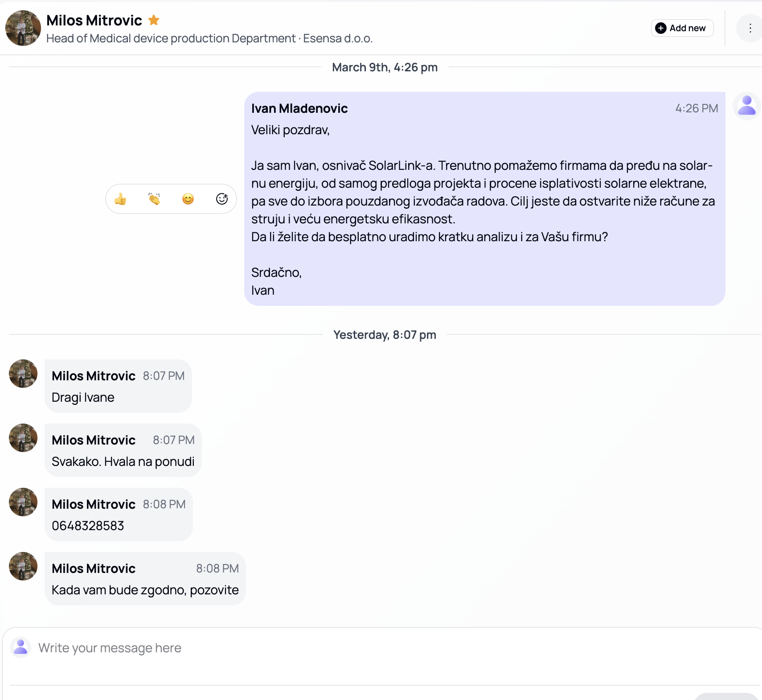This screenshot has width=762, height=700.
Task: Click Ivan Mladenovic's avatar icon beside message
Action: tap(746, 106)
